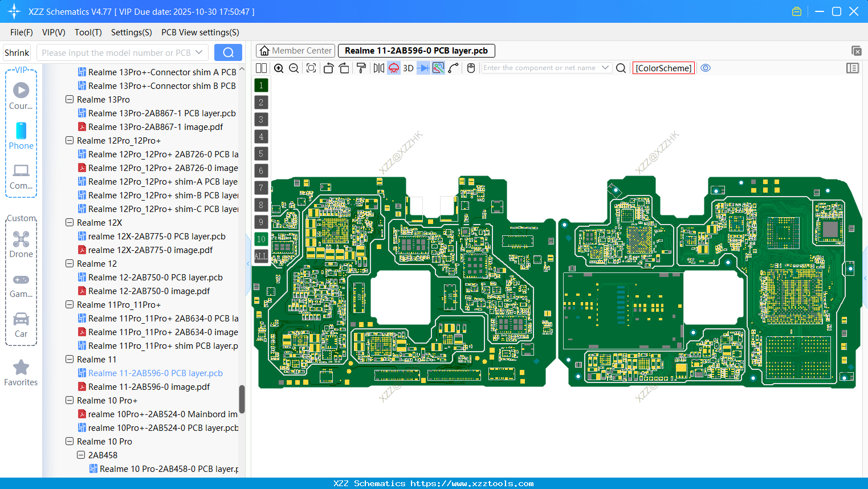Collapse the Realme 13Pro tree node
Viewport: 868px width, 489px height.
click(x=70, y=100)
